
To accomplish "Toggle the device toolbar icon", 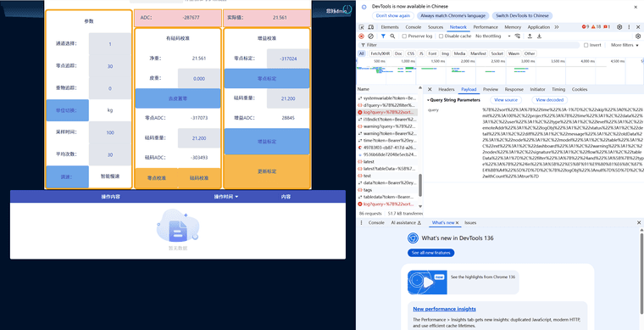I will tap(371, 27).
